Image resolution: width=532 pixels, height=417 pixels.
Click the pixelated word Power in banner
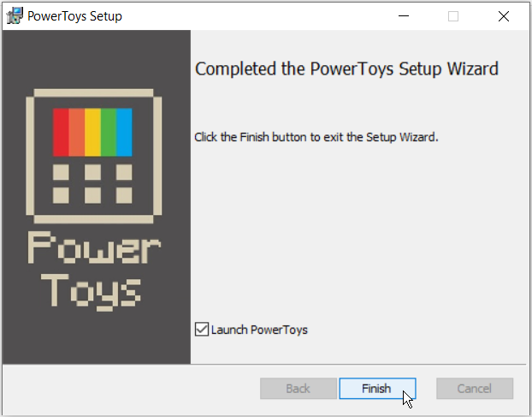click(94, 247)
